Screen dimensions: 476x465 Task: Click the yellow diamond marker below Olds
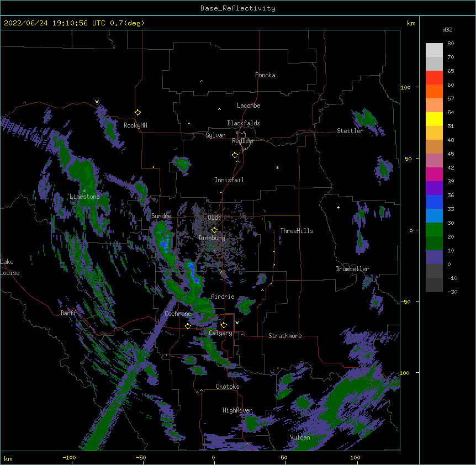tap(214, 230)
